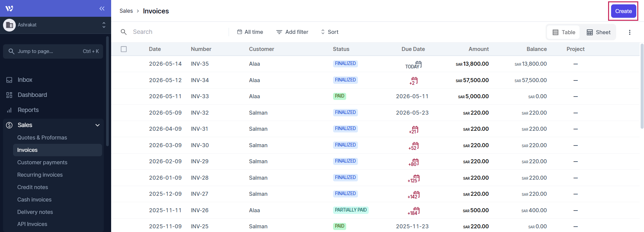The width and height of the screenshot is (644, 232).
Task: Click the Jump to page search field
Action: point(53,51)
